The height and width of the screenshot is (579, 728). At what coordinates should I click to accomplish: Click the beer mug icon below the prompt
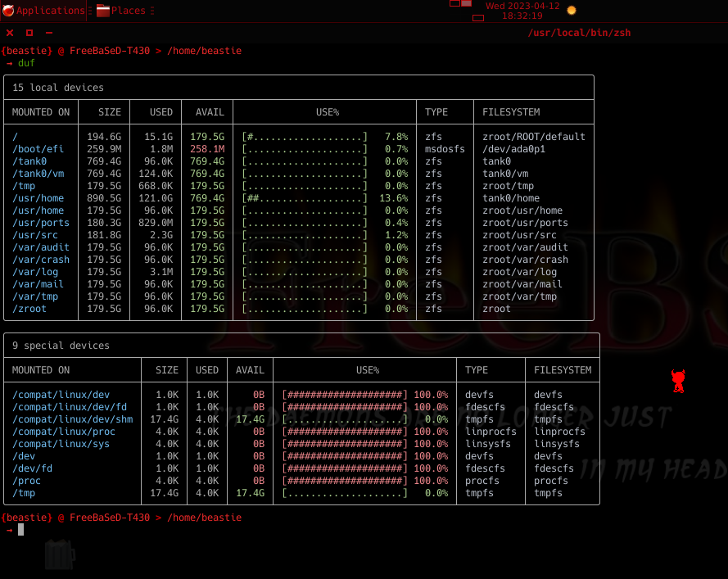[x=59, y=555]
